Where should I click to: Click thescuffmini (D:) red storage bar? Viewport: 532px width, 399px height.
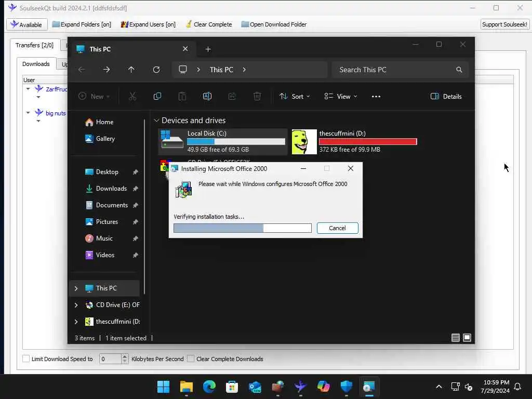point(368,141)
